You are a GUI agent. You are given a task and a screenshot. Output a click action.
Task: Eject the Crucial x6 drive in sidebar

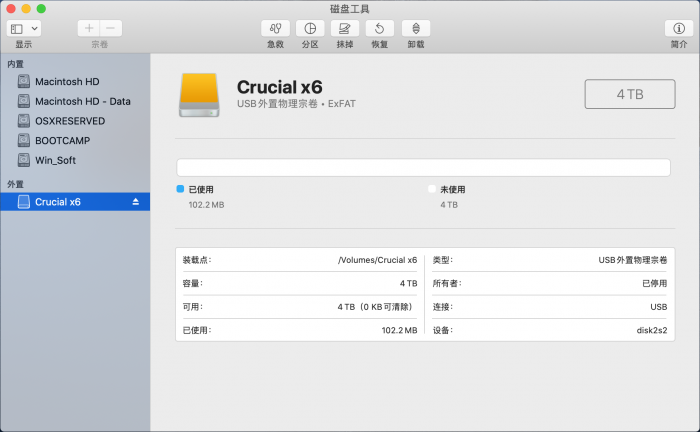tap(136, 202)
